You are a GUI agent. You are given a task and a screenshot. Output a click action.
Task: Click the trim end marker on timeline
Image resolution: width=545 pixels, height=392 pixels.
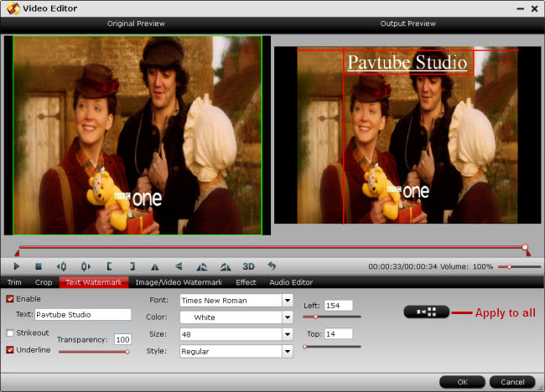point(528,253)
